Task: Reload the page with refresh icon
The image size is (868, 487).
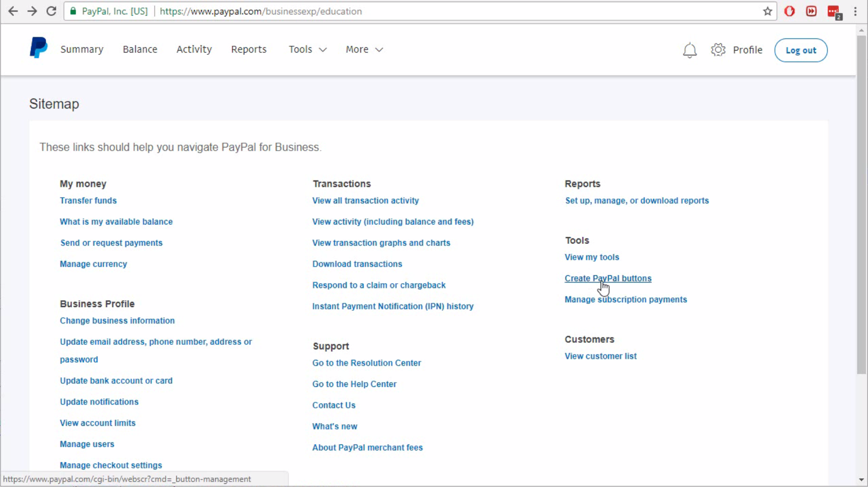Action: [51, 11]
